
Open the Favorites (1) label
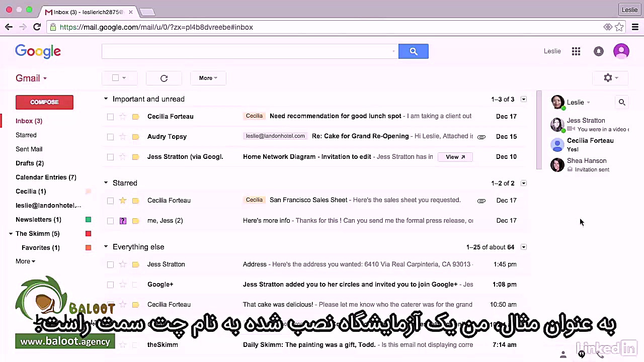[40, 248]
